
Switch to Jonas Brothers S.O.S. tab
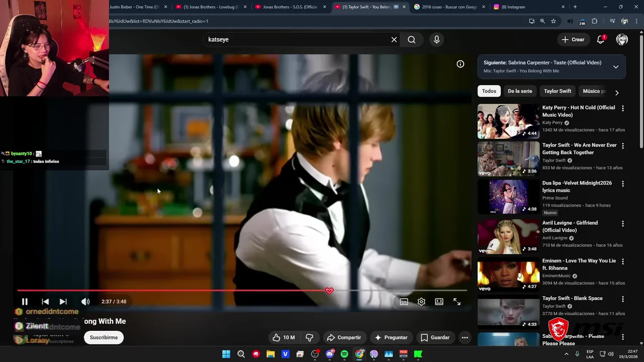(290, 7)
